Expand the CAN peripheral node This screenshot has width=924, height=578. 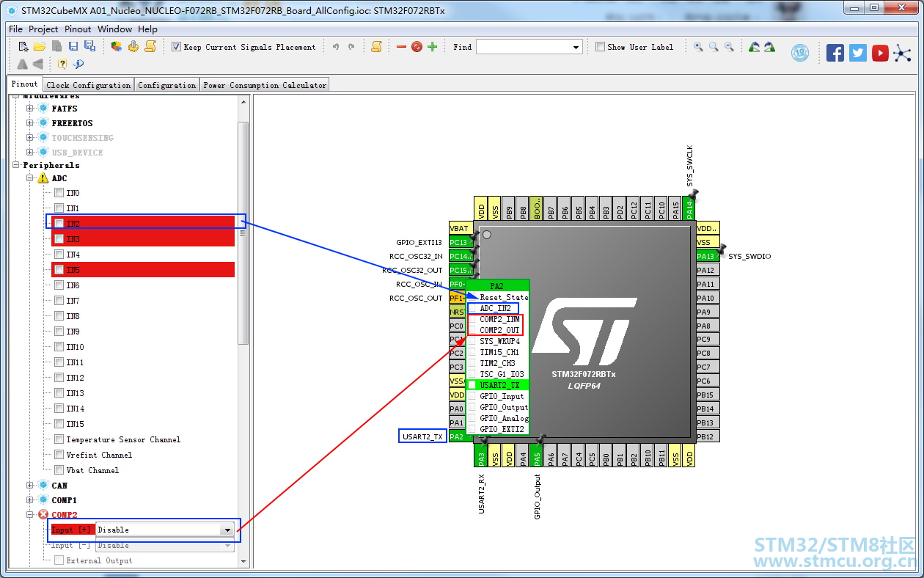[30, 486]
